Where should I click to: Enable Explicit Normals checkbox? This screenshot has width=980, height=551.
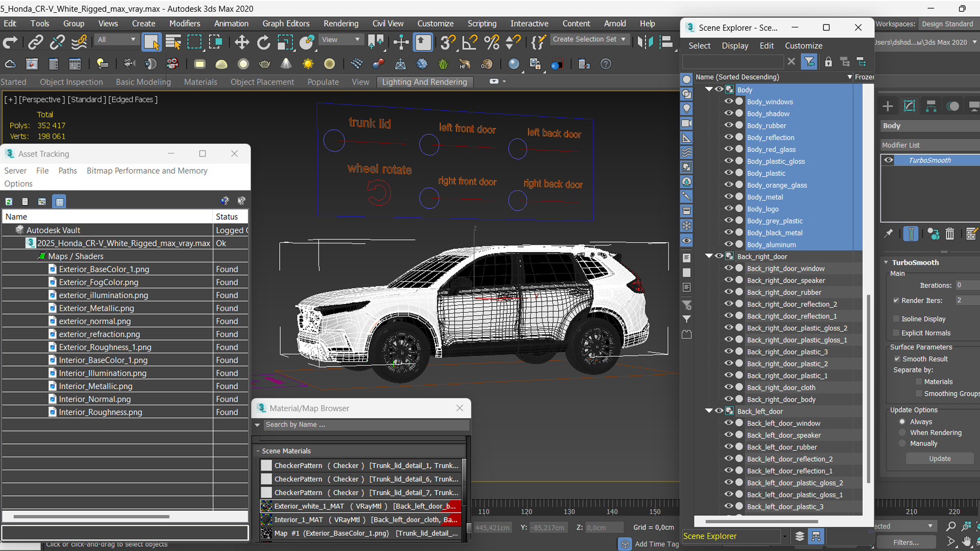[896, 333]
